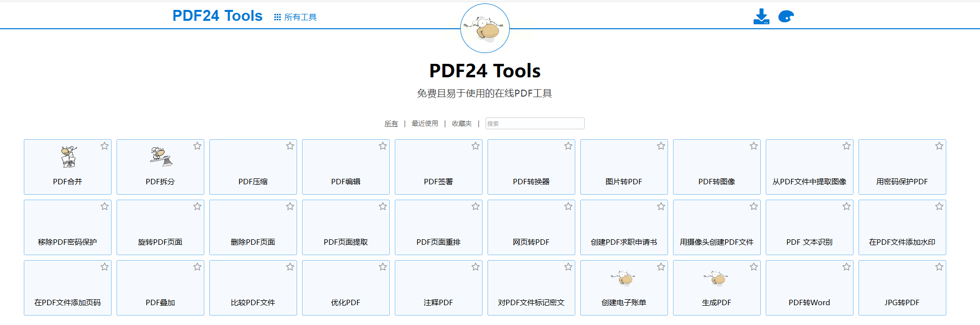Open the 删除PDF页面 tool

pos(253,227)
